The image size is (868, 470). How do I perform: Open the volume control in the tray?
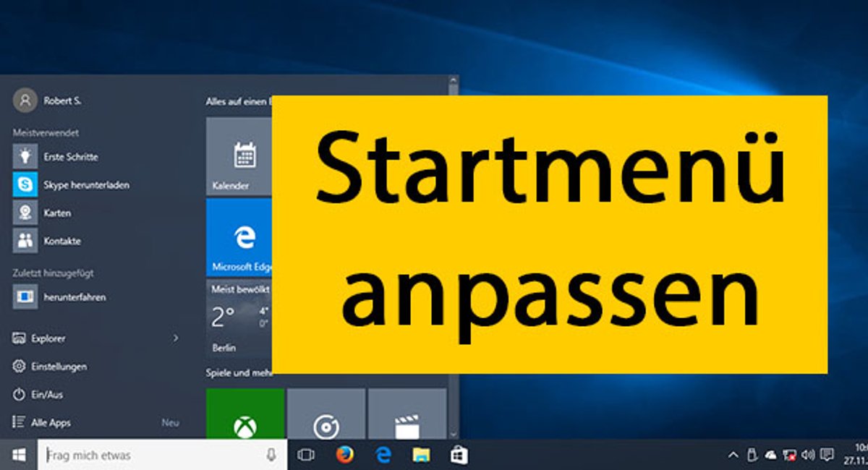(x=806, y=456)
